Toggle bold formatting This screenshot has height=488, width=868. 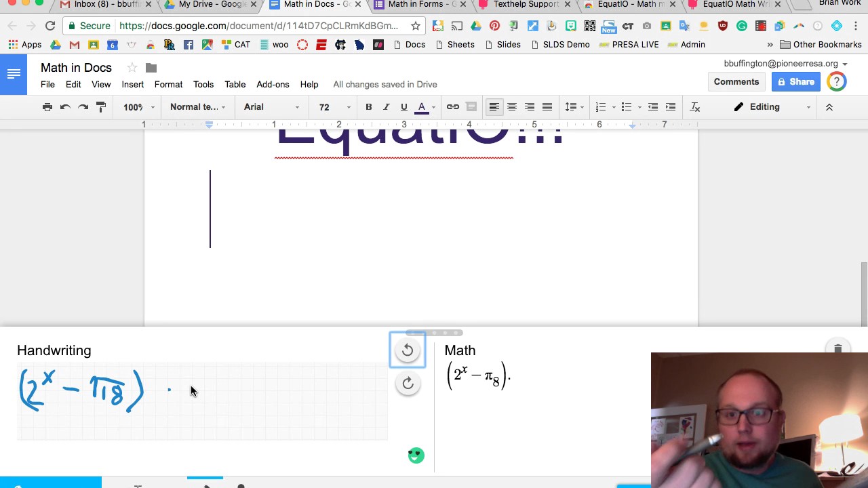pyautogui.click(x=368, y=107)
